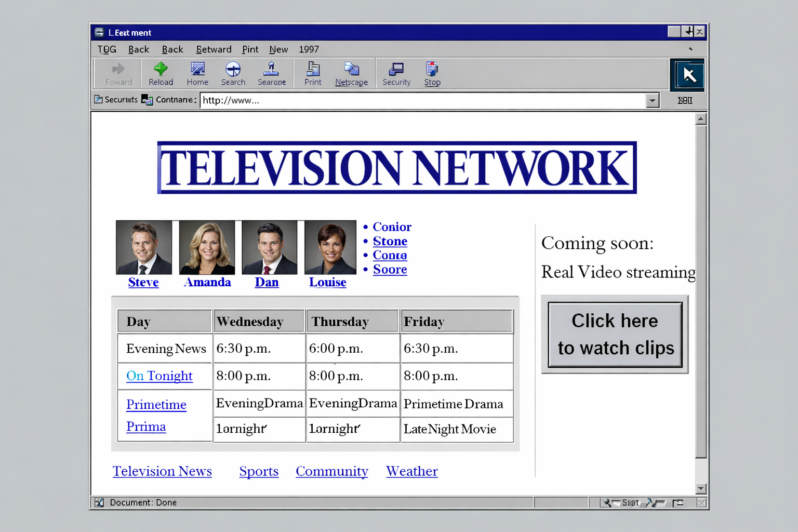This screenshot has width=798, height=532.
Task: Click the vertical scrollbar down arrow
Action: tap(701, 489)
